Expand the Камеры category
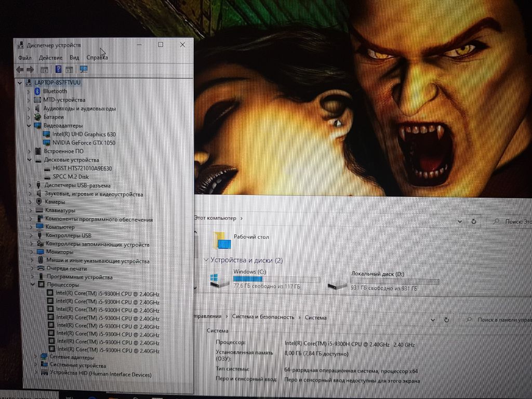The width and height of the screenshot is (532, 399). click(x=30, y=202)
